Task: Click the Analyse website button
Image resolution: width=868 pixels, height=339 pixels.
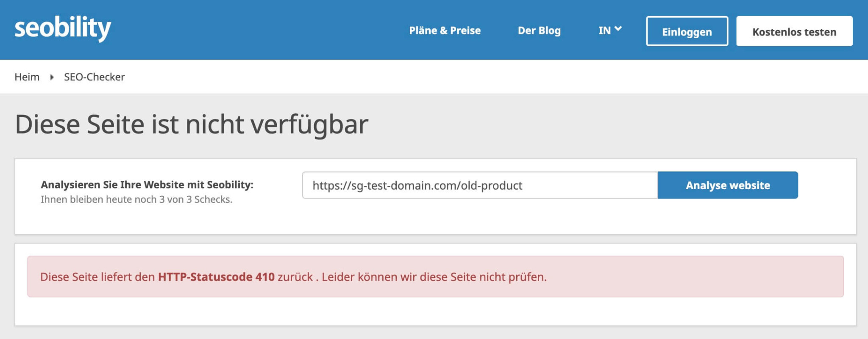Action: tap(728, 185)
